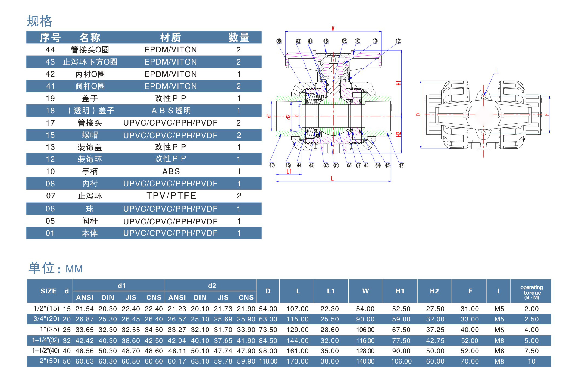Click the value 26.87

[85, 319]
